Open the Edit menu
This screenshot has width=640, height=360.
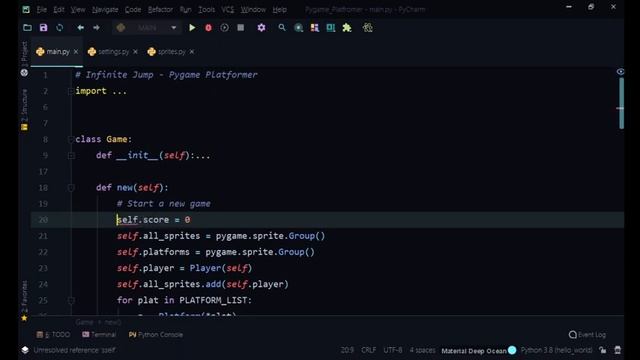tap(59, 9)
